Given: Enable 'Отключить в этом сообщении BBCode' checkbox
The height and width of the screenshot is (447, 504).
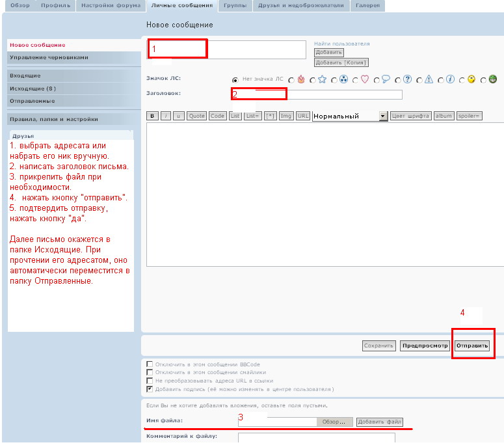Looking at the screenshot, I should coord(150,364).
